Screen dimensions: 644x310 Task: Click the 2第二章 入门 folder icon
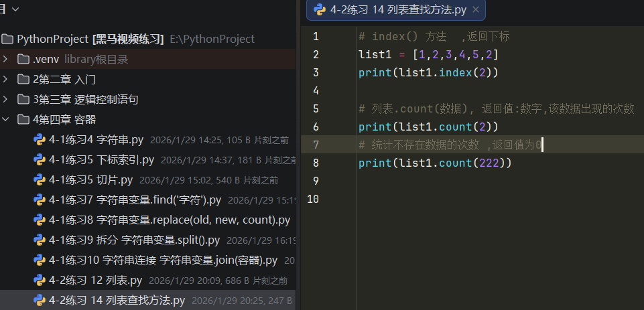coord(23,79)
